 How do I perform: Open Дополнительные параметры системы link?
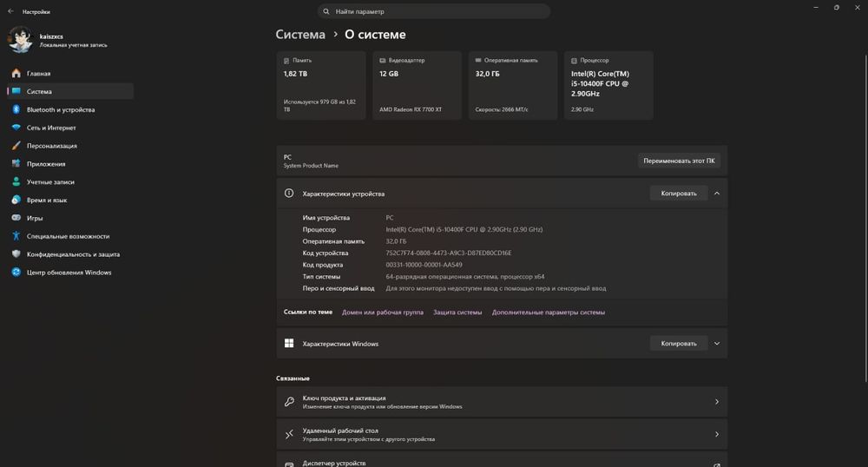[548, 312]
